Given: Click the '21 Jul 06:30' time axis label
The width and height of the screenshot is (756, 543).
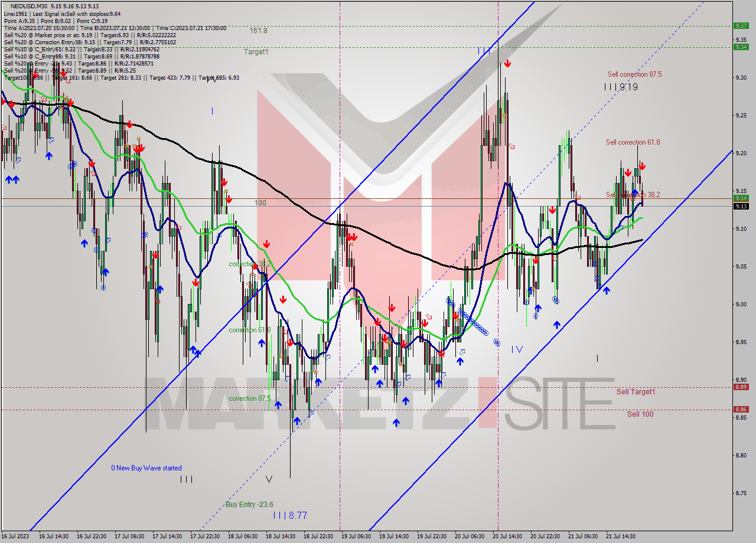Looking at the screenshot, I should 583,537.
